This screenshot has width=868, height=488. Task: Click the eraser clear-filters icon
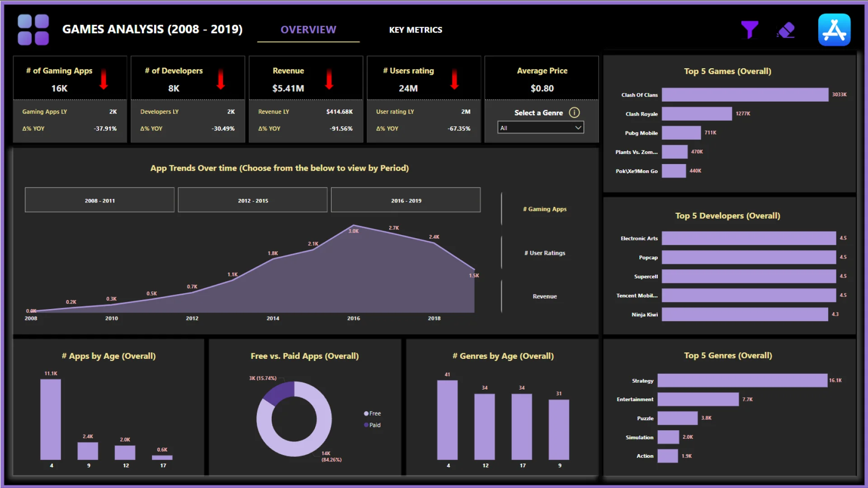click(x=786, y=30)
